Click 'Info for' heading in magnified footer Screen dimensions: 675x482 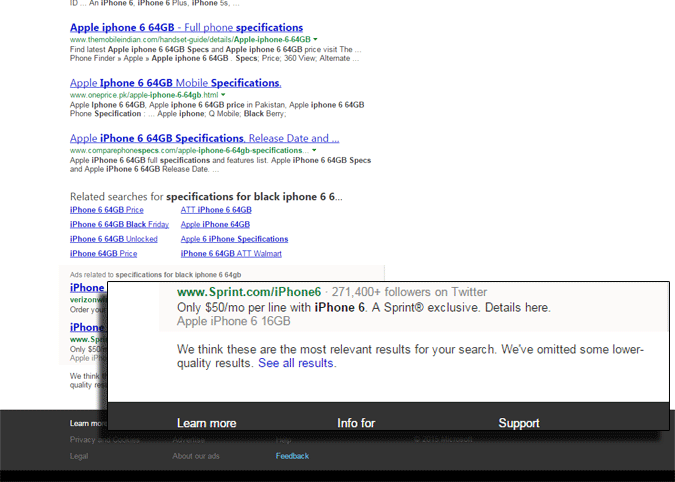pyautogui.click(x=356, y=423)
